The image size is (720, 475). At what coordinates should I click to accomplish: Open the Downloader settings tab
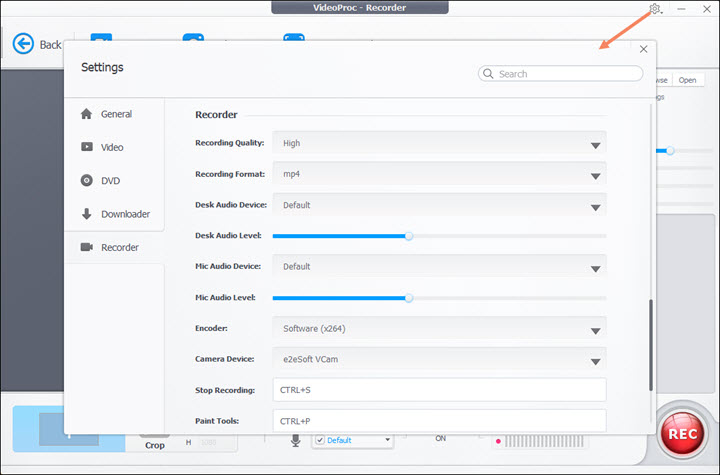pos(114,214)
